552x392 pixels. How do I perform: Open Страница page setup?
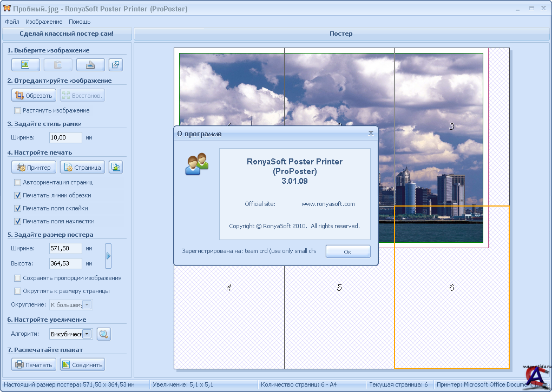[x=82, y=168]
